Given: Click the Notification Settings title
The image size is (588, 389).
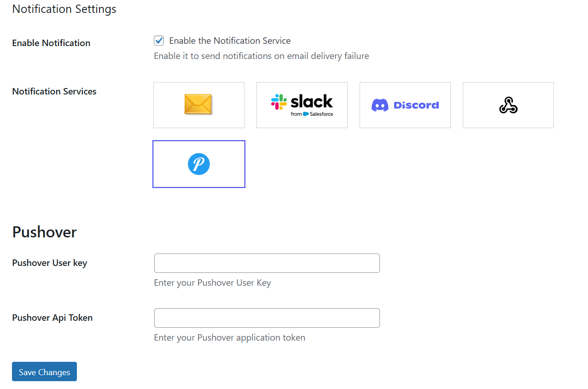Looking at the screenshot, I should click(x=64, y=9).
